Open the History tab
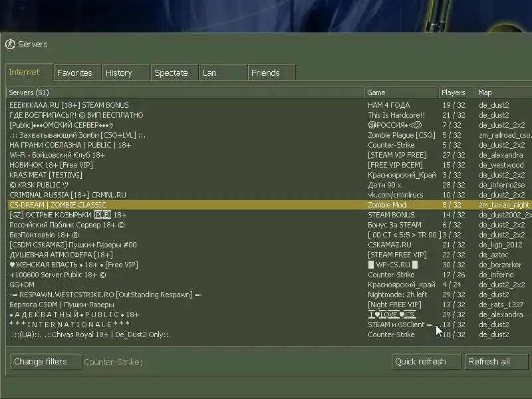The image size is (532, 399). [126, 72]
